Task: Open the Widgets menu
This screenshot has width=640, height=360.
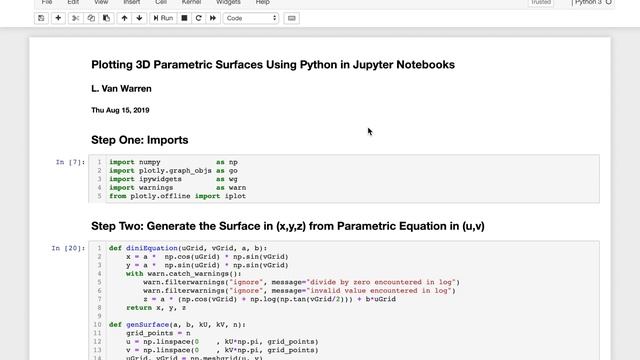Action: 228,2
